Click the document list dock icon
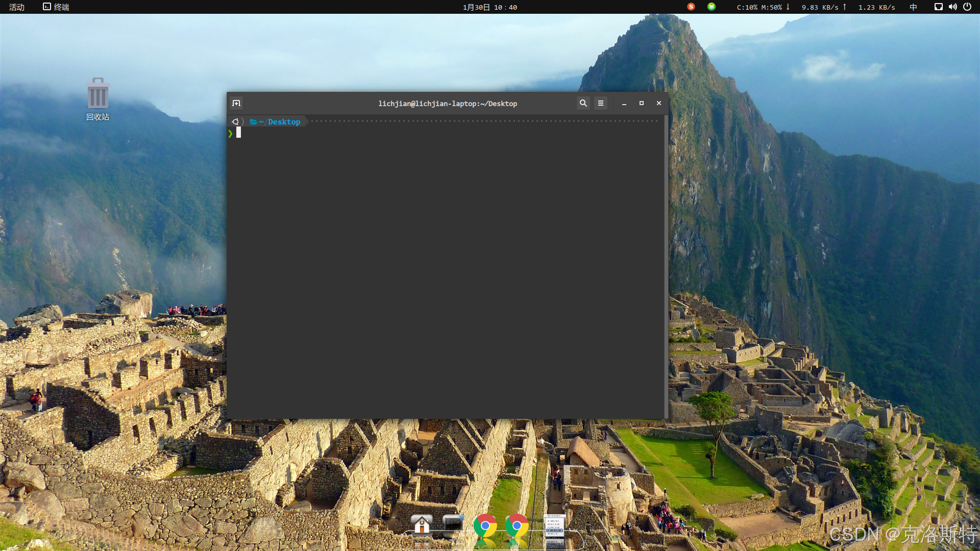Screen dimensions: 980x551 tap(554, 527)
